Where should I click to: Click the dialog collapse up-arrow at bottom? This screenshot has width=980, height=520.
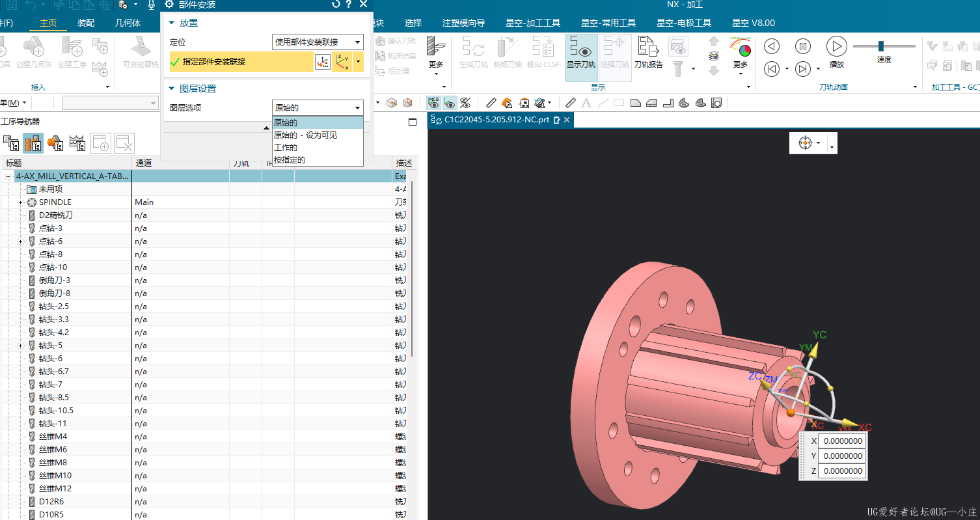(266, 128)
